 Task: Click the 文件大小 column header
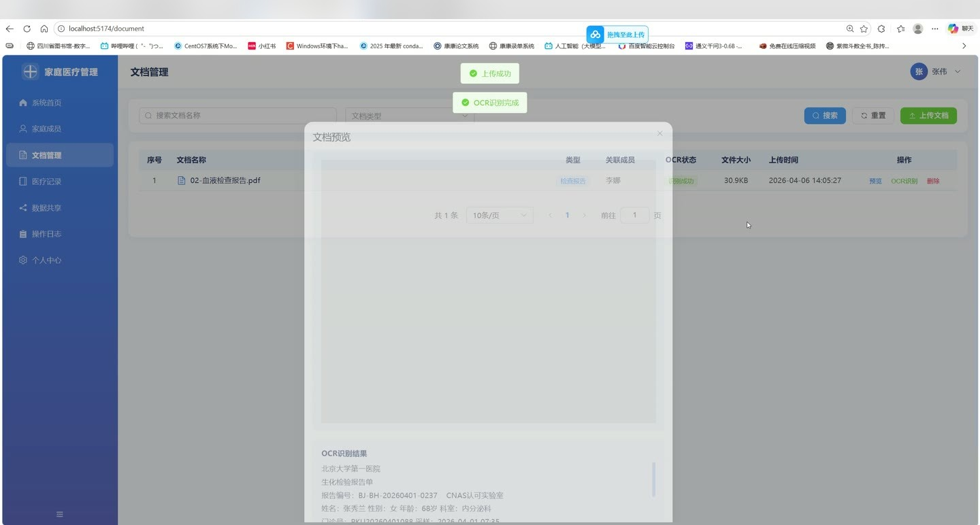(x=736, y=160)
